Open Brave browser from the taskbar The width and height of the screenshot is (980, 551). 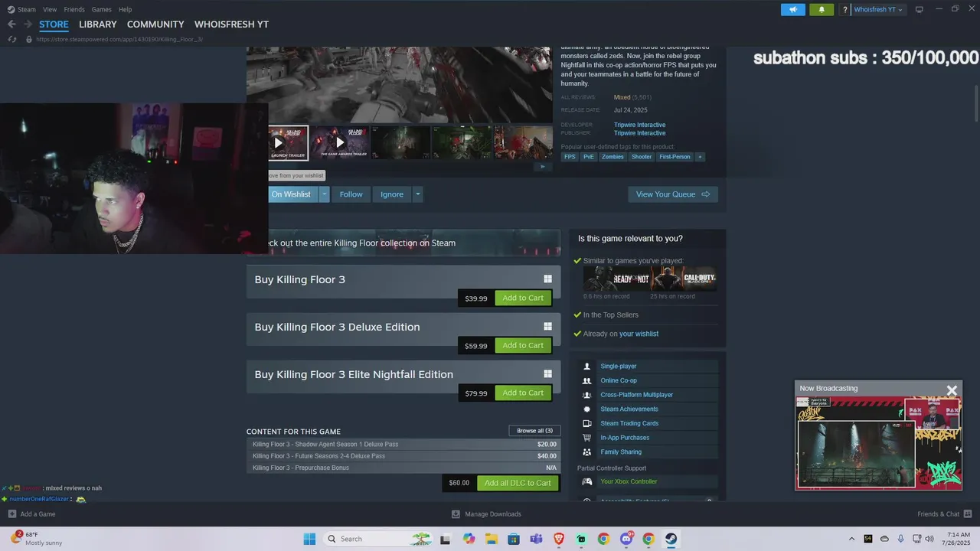pos(559,539)
